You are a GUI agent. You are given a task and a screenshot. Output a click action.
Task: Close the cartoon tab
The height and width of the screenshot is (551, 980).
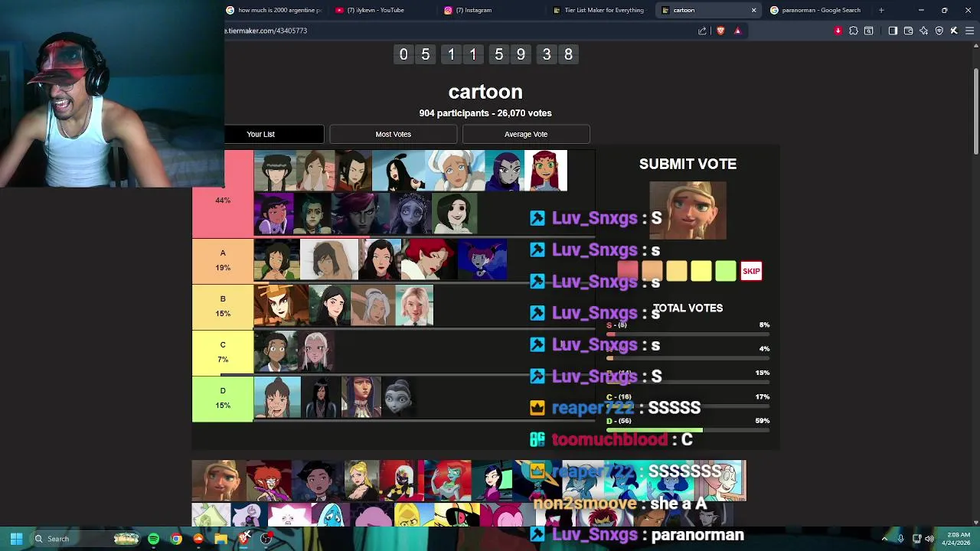point(753,10)
